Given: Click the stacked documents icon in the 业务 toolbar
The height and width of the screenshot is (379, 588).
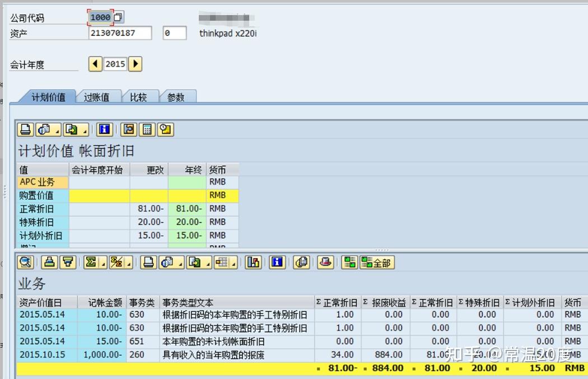Looking at the screenshot, I should 301,263.
